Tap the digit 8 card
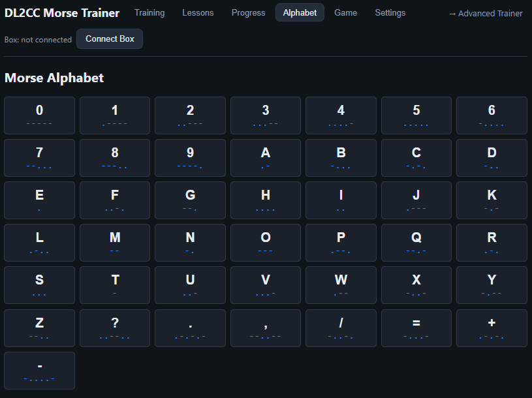 115,158
